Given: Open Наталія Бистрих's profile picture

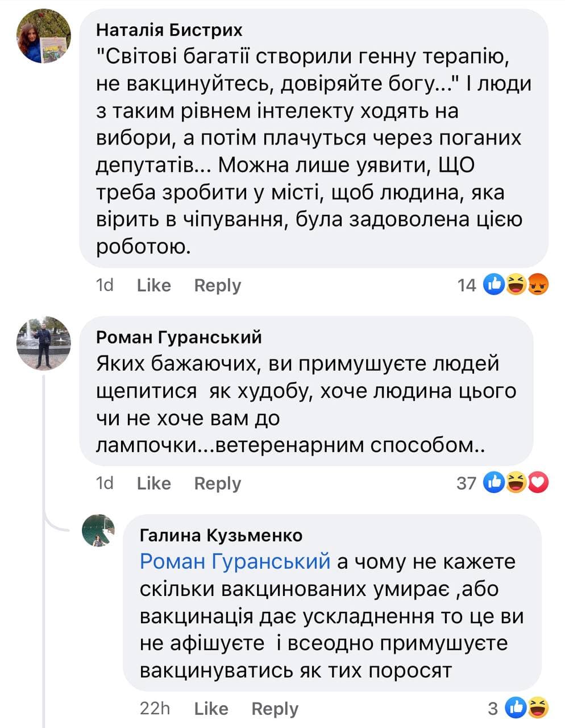Looking at the screenshot, I should point(44,35).
